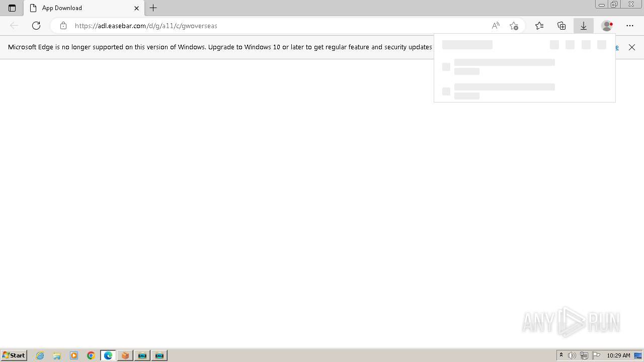
Task: Open a new tab with plus button
Action: click(153, 8)
